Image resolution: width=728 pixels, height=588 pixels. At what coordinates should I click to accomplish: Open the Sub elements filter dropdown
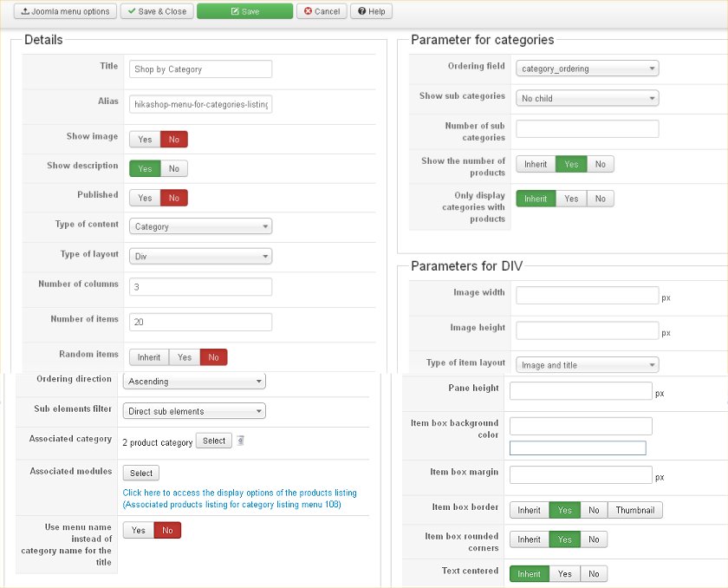pos(194,411)
